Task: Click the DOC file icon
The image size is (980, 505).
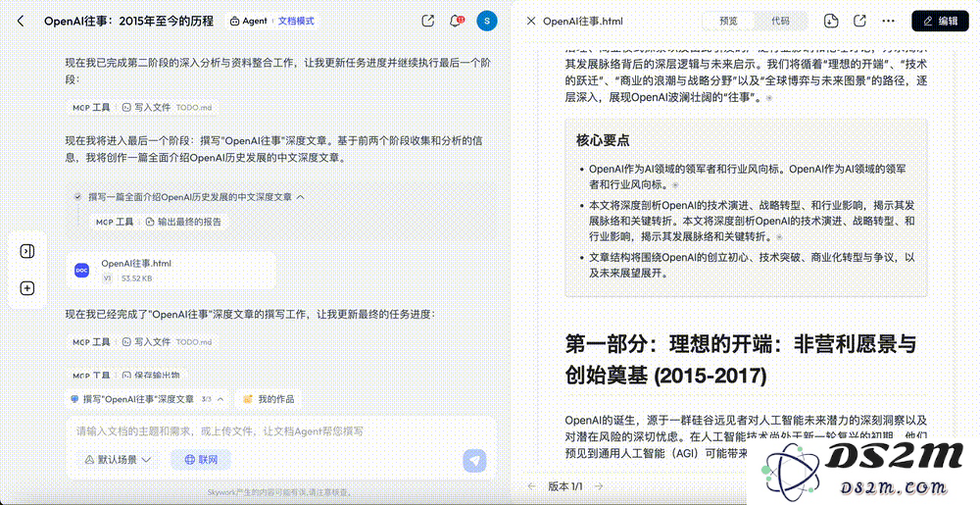Action: [82, 270]
